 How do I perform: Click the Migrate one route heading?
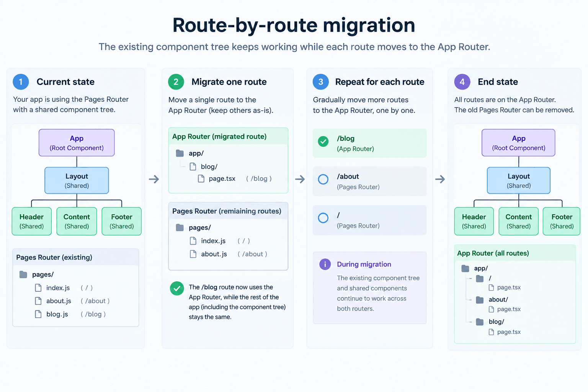(x=229, y=82)
